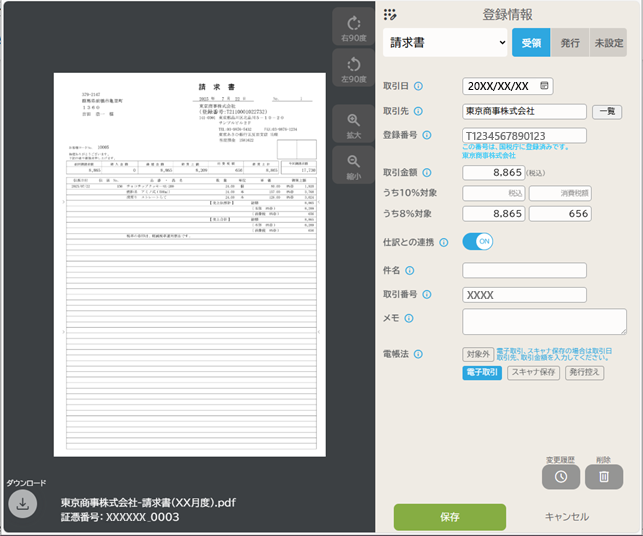
Task: Show info tooltip for 登録番号
Action: click(x=427, y=135)
